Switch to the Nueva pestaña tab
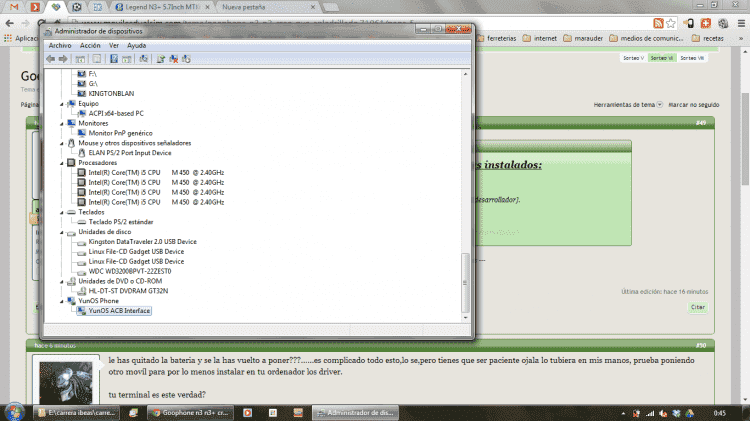Image resolution: width=750 pixels, height=421 pixels. pyautogui.click(x=266, y=7)
